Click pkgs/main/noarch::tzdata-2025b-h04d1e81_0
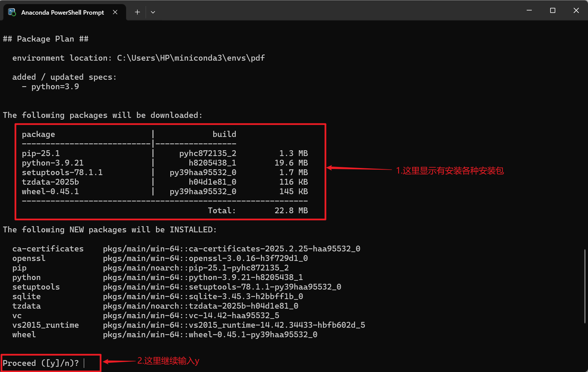Image resolution: width=588 pixels, height=372 pixels. point(201,306)
